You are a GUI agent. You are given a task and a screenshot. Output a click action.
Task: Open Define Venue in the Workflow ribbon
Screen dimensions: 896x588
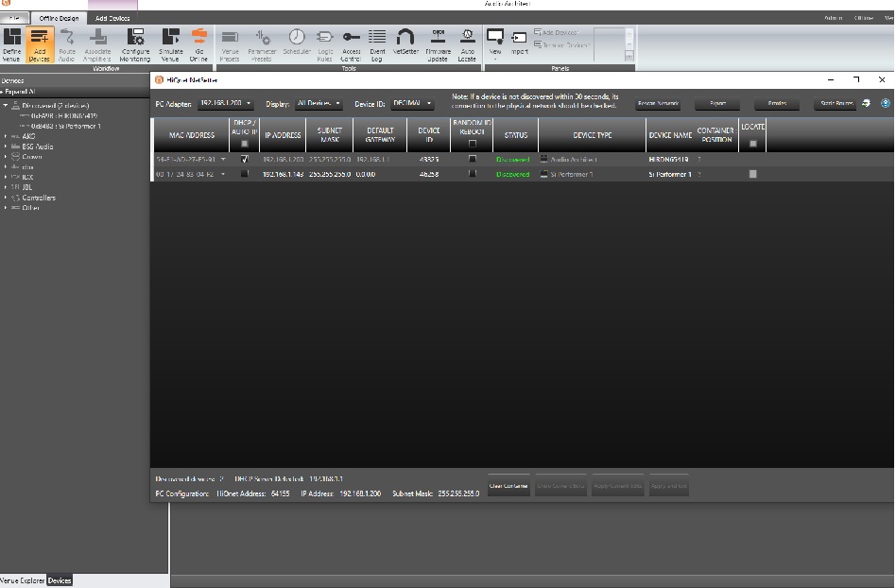[11, 44]
